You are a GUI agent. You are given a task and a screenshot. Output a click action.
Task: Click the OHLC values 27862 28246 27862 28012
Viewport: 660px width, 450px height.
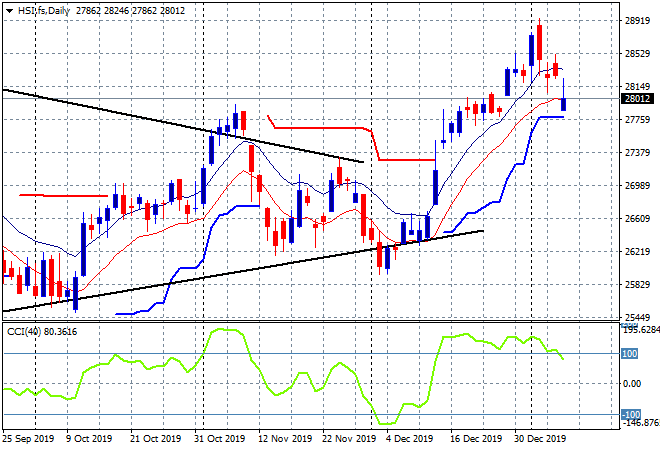click(130, 11)
